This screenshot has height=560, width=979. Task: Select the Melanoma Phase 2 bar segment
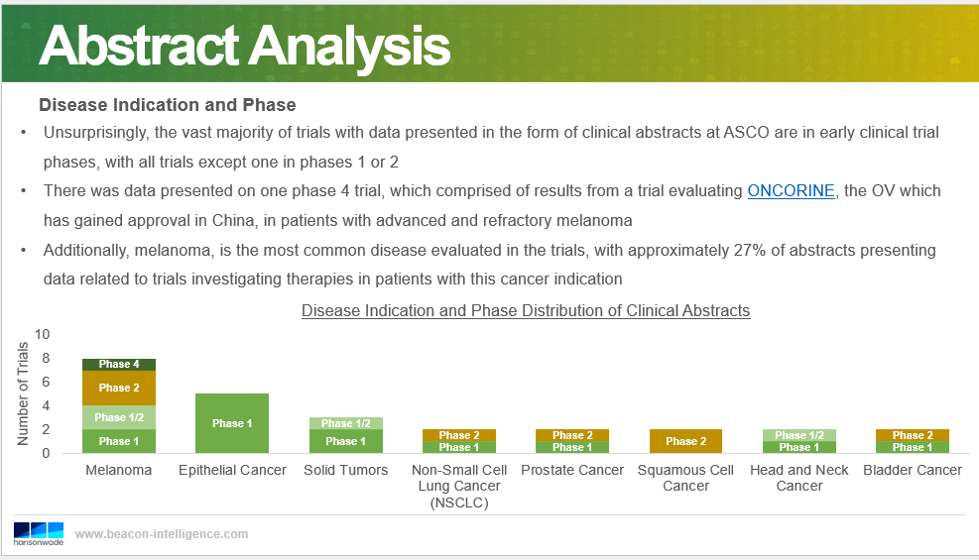[x=119, y=388]
